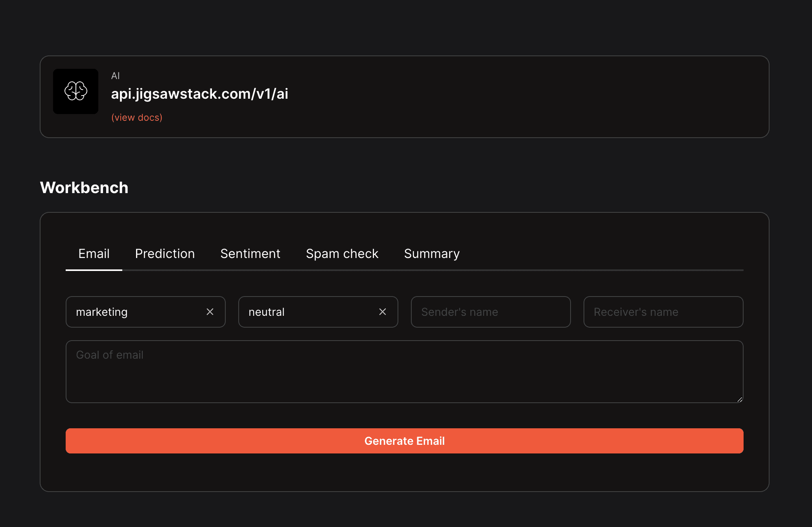The image size is (812, 527).
Task: Open the Summary tab
Action: pos(431,254)
